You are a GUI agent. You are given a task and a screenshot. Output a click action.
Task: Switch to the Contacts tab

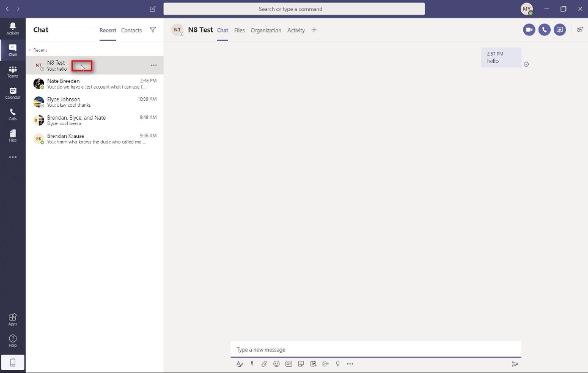click(131, 31)
